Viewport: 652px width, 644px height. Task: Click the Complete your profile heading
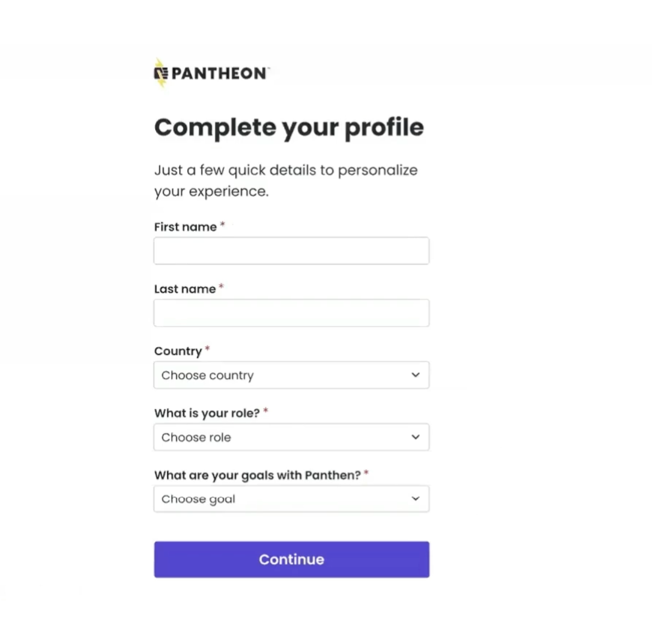[289, 127]
